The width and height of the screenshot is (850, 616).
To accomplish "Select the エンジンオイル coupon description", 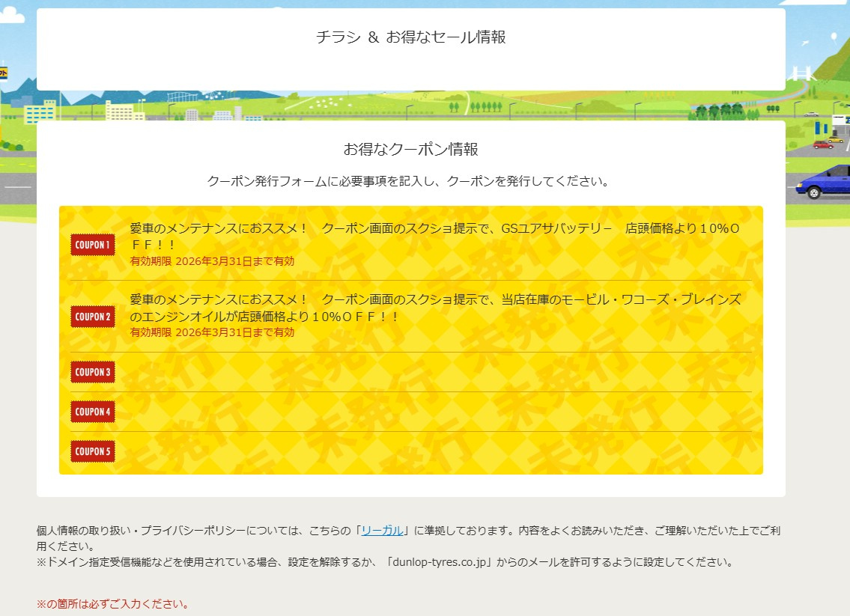I will point(434,308).
